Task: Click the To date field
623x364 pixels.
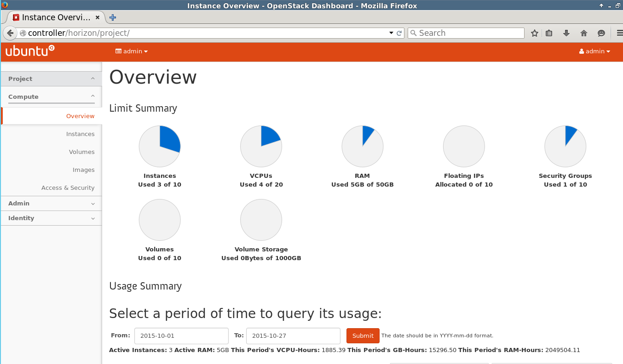Action: 293,336
